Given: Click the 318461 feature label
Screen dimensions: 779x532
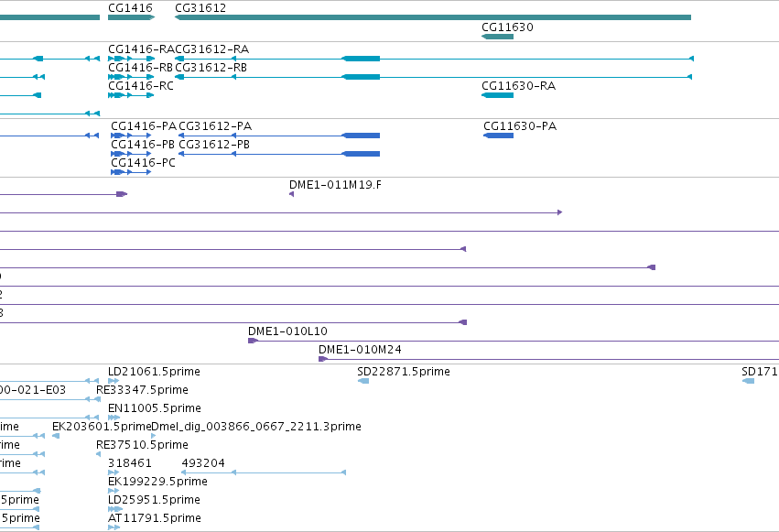Looking at the screenshot, I should [130, 463].
